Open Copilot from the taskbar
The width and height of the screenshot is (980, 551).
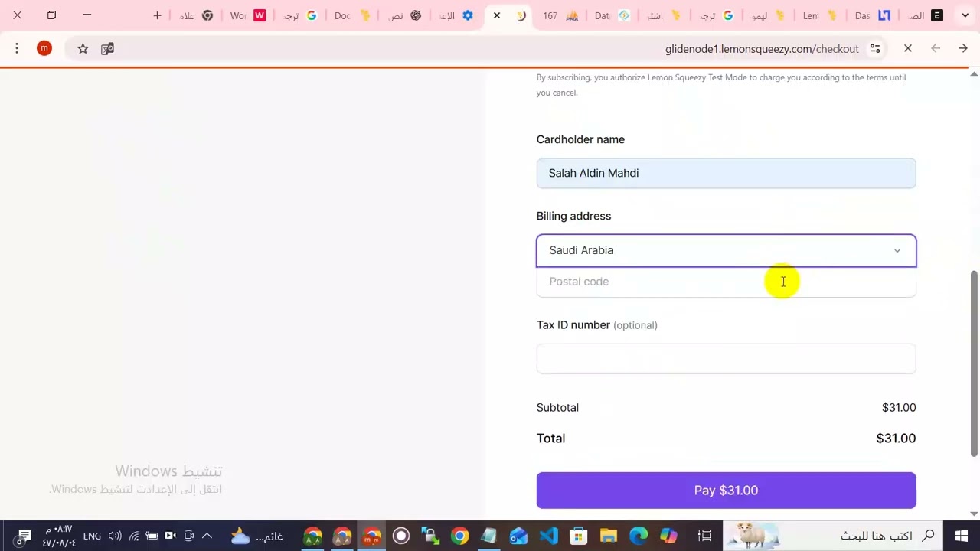click(x=668, y=536)
